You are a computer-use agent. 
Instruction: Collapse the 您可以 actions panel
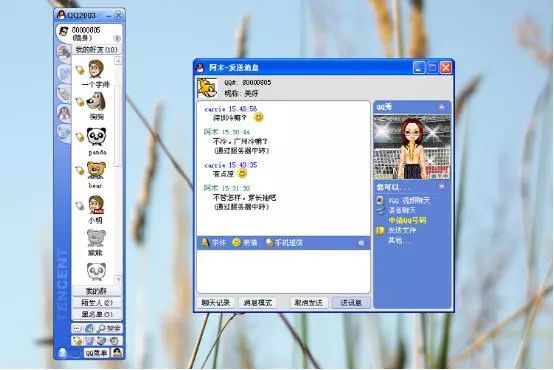tap(442, 186)
